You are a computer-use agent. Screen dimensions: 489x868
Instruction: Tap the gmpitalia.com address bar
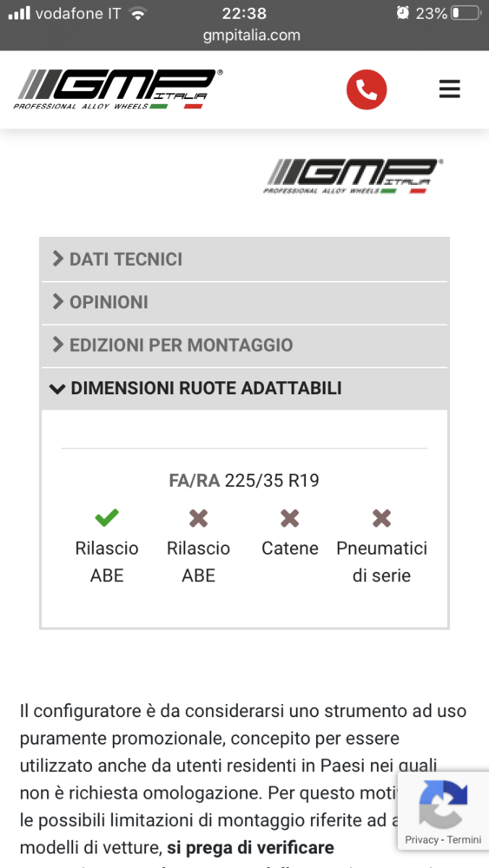click(251, 36)
